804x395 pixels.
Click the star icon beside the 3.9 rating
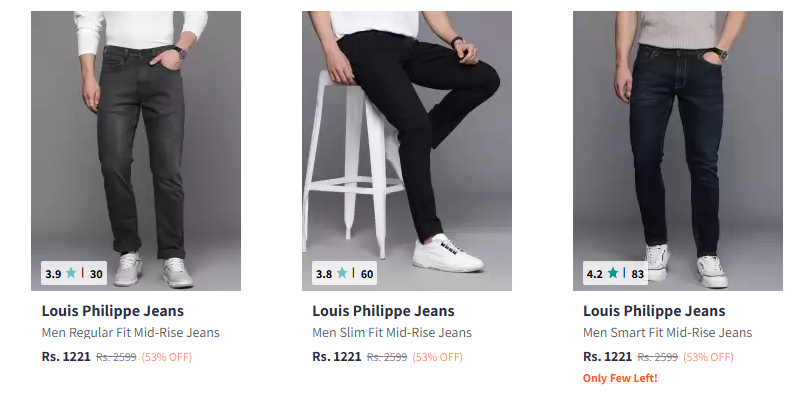coord(71,273)
